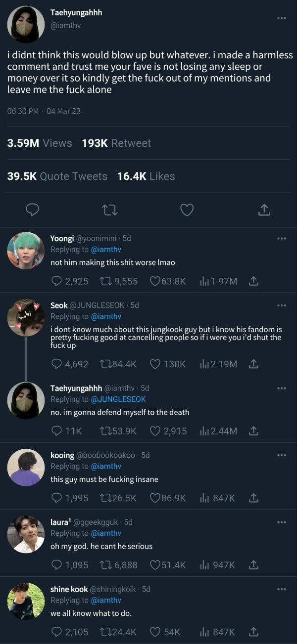View analytics on Yoongi's reply showing 1.97M
Screen dimensions: 297x644
(204, 281)
